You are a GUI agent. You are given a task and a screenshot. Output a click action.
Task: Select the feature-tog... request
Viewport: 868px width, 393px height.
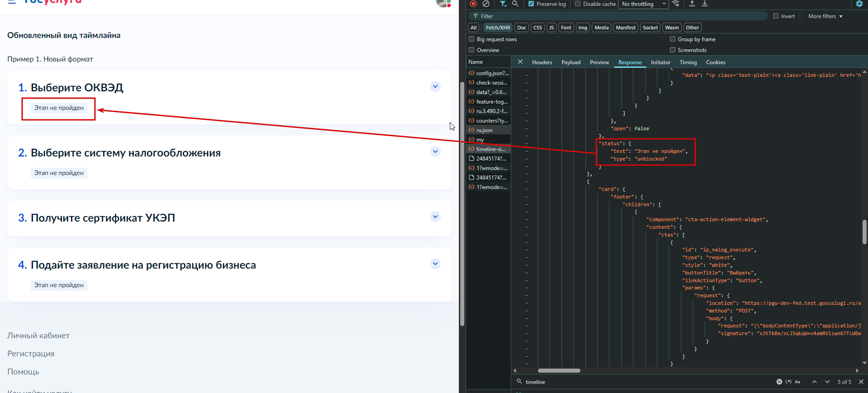(x=489, y=102)
